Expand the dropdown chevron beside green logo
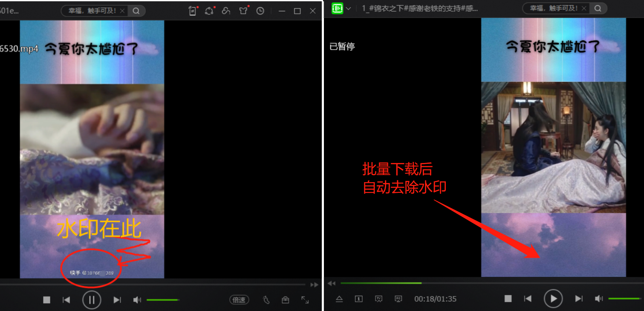The image size is (644, 311). (349, 9)
